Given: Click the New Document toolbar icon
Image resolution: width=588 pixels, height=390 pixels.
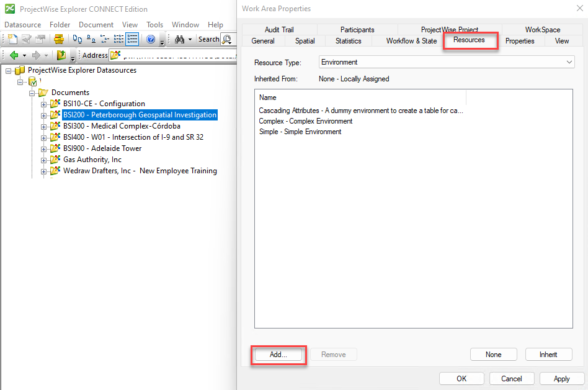Looking at the screenshot, I should click(12, 39).
